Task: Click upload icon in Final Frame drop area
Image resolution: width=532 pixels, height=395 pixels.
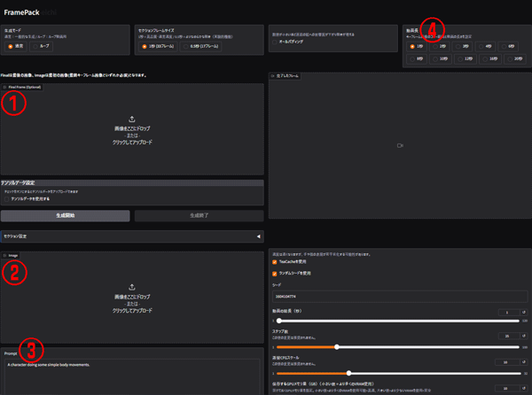Action: coord(132,120)
